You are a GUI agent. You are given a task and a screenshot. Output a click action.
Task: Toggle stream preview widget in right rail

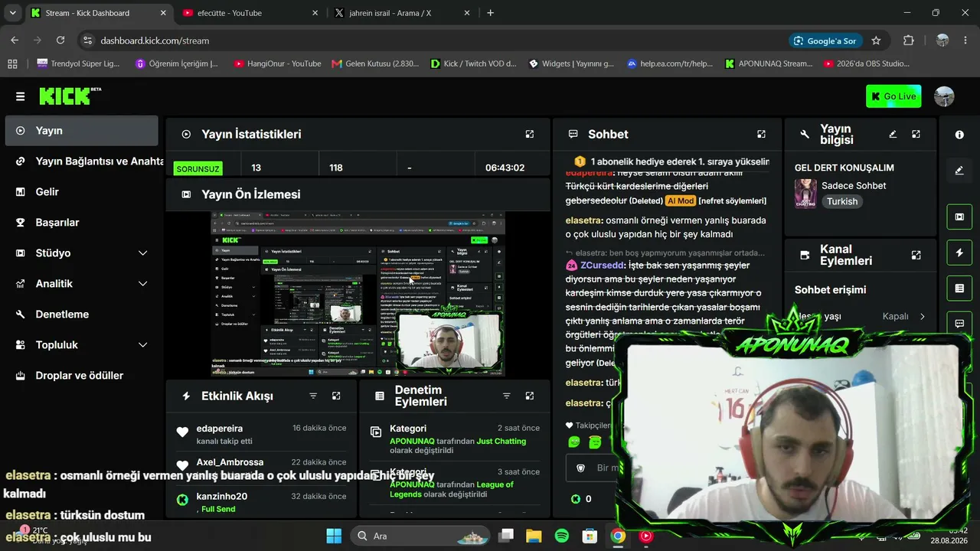[959, 217]
